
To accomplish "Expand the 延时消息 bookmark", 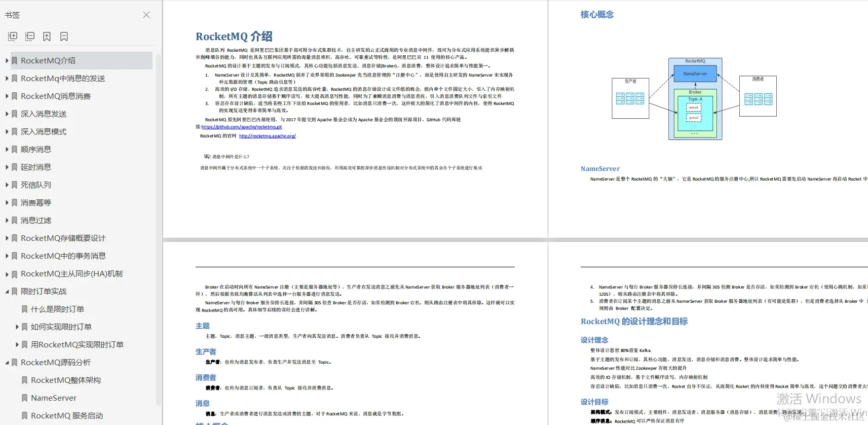I will pyautogui.click(x=7, y=167).
